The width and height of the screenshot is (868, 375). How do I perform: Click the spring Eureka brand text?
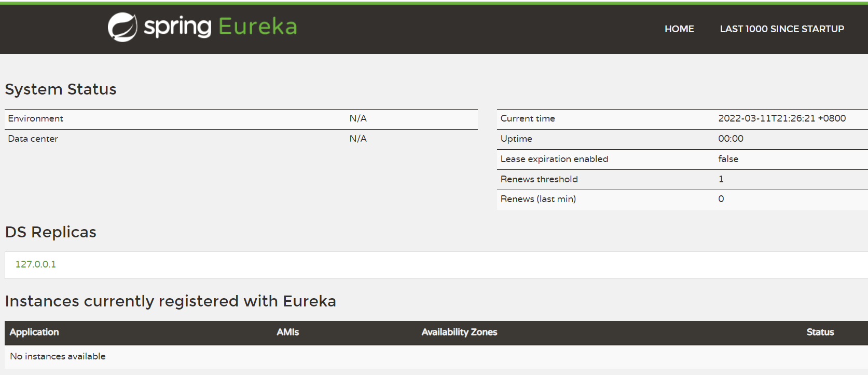(220, 27)
